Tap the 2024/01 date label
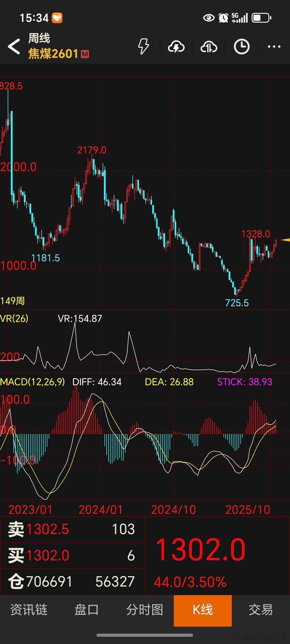 [x=101, y=510]
